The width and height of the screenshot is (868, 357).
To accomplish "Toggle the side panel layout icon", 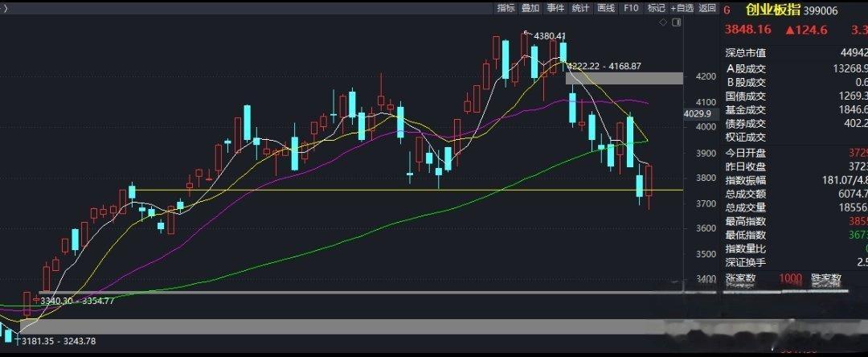I will pyautogui.click(x=676, y=23).
